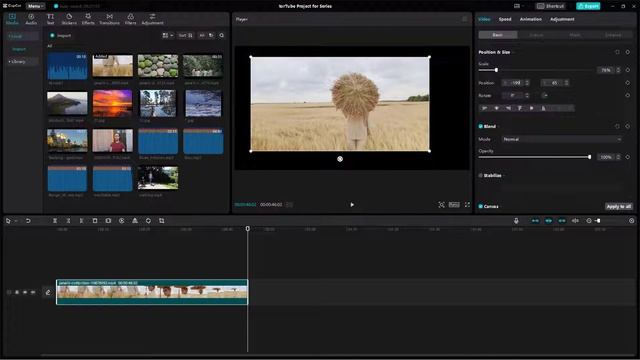Click the focus frame icon in player controls
The width and height of the screenshot is (640, 360).
pyautogui.click(x=441, y=204)
